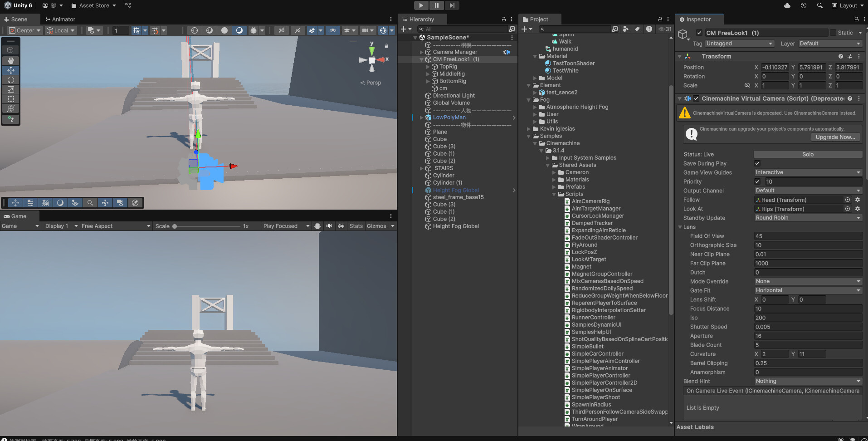The image size is (868, 441).
Task: Click the Upgrade Now button
Action: pyautogui.click(x=835, y=137)
